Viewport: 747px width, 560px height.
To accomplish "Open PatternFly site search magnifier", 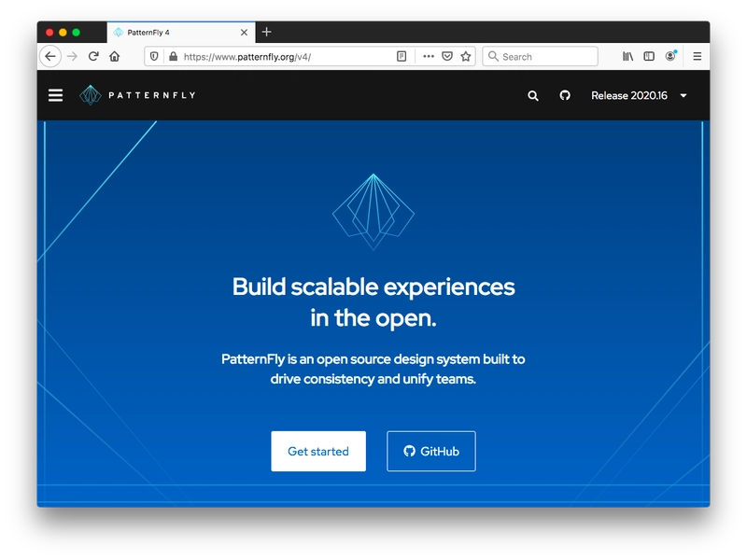I will (x=533, y=96).
